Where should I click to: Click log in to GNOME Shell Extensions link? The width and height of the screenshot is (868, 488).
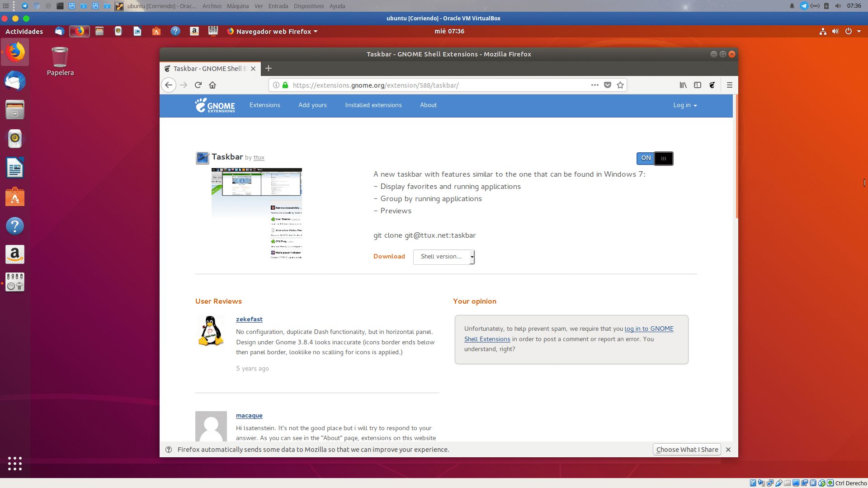649,329
